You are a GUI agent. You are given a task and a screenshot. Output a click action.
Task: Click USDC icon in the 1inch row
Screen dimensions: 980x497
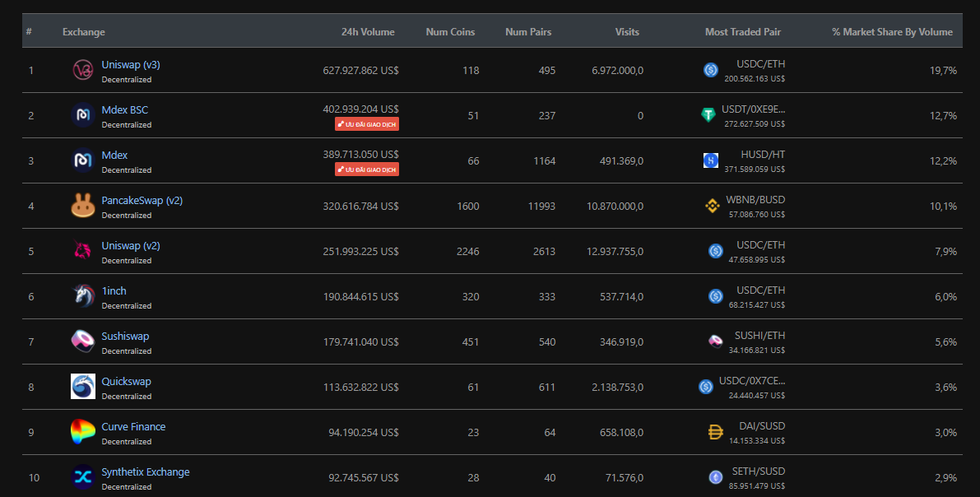(716, 296)
